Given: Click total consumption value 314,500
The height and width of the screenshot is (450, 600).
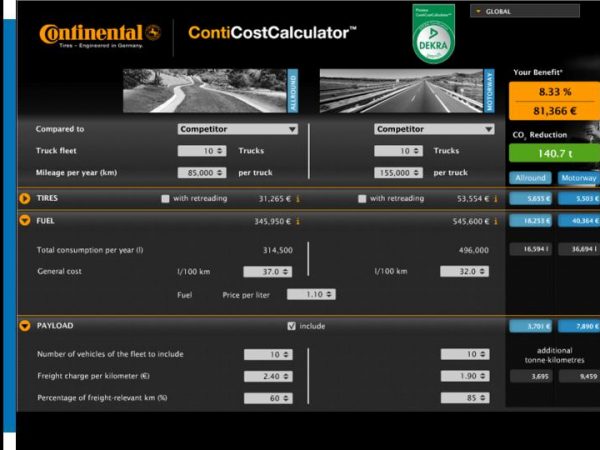Looking at the screenshot, I should pos(278,250).
